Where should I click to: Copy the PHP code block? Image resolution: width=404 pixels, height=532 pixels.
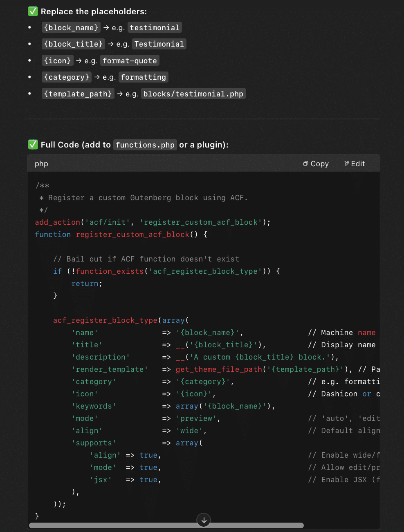[x=316, y=164]
